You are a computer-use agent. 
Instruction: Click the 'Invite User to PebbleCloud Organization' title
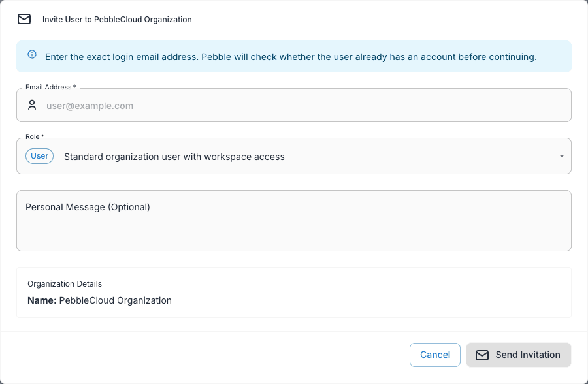click(x=117, y=20)
